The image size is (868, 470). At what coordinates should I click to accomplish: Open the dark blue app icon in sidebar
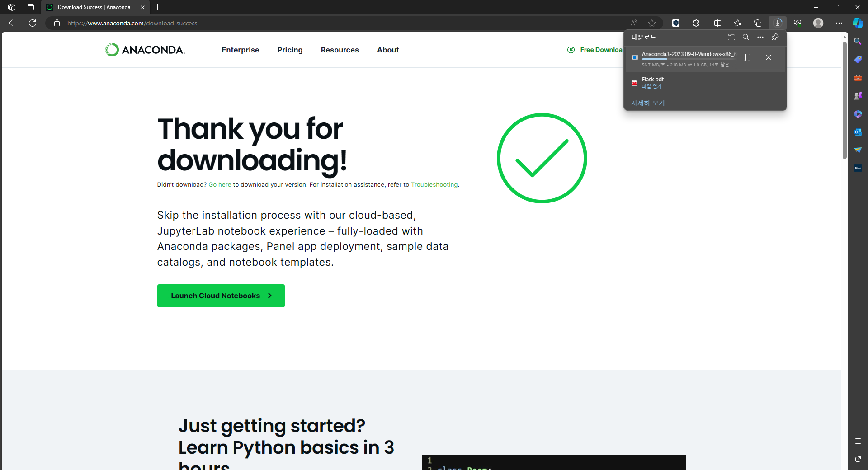[x=858, y=168]
